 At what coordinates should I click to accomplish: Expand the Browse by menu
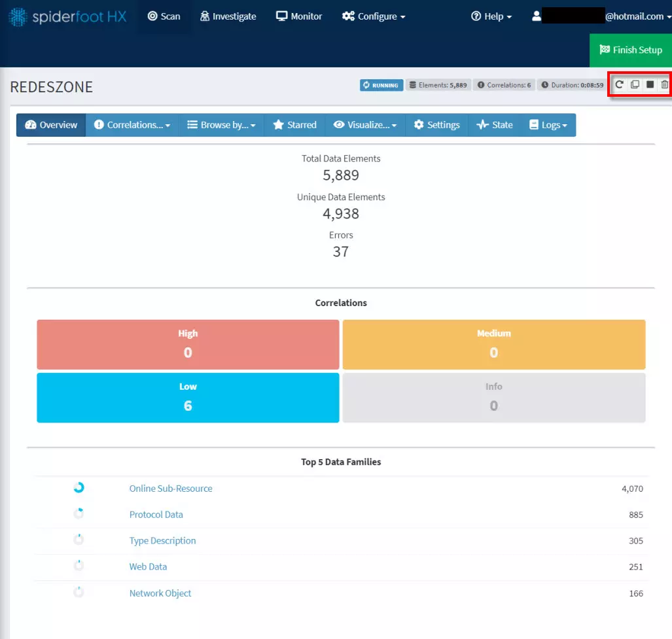[221, 125]
